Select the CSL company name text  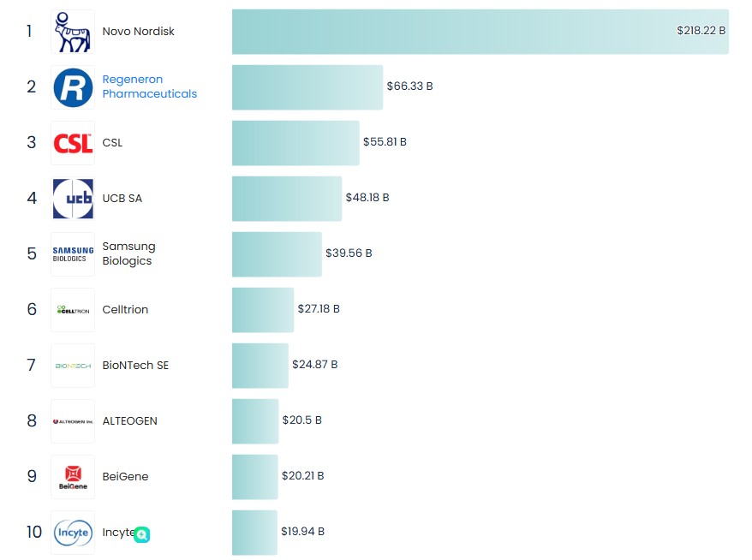tap(112, 142)
